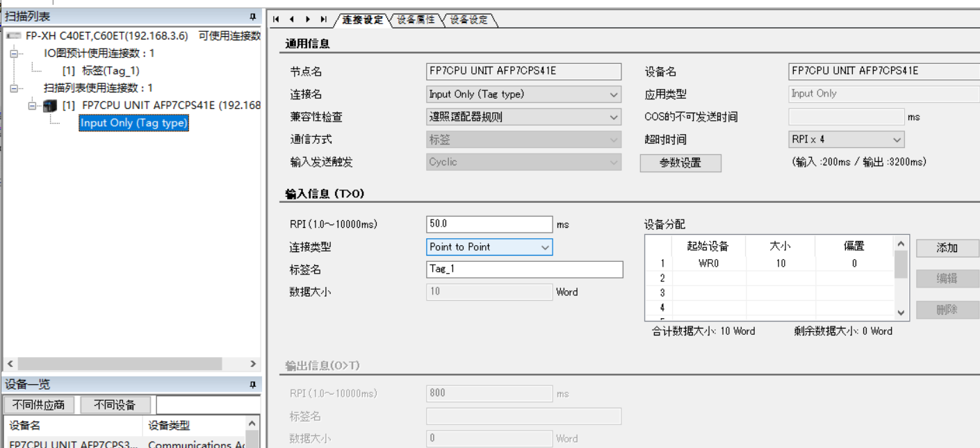This screenshot has width=980, height=448.
Task: Pin the 设备一览 panel
Action: tap(253, 385)
